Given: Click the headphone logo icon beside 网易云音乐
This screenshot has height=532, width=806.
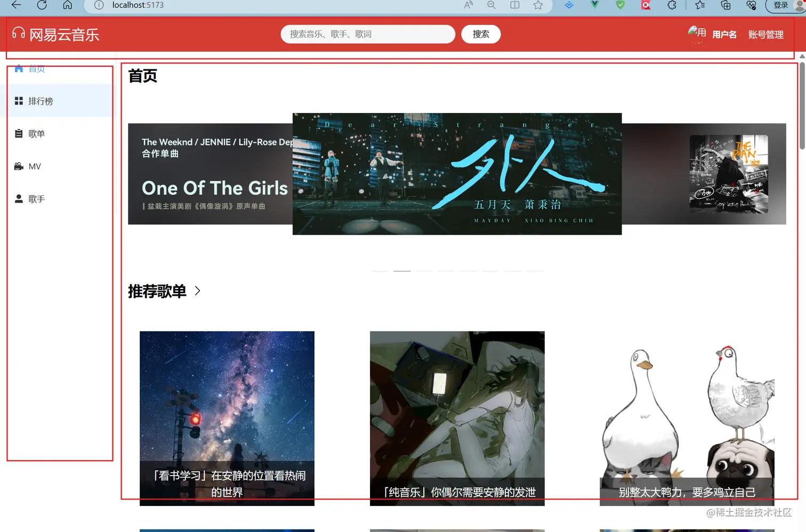Looking at the screenshot, I should pos(19,33).
